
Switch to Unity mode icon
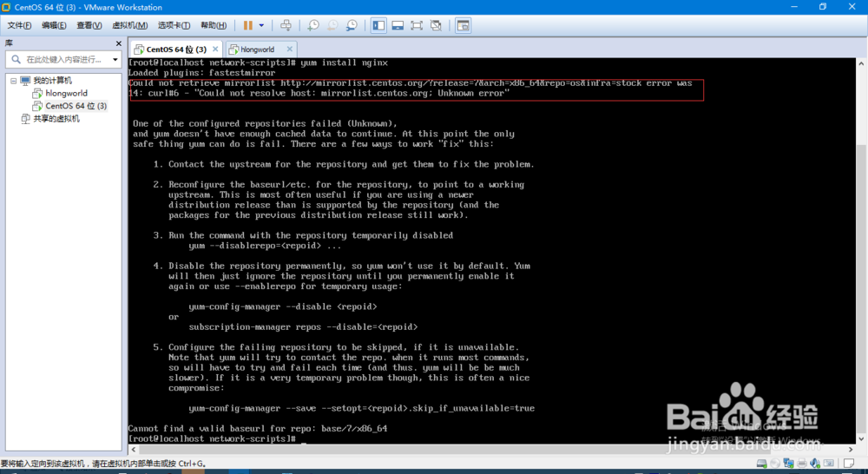click(437, 25)
